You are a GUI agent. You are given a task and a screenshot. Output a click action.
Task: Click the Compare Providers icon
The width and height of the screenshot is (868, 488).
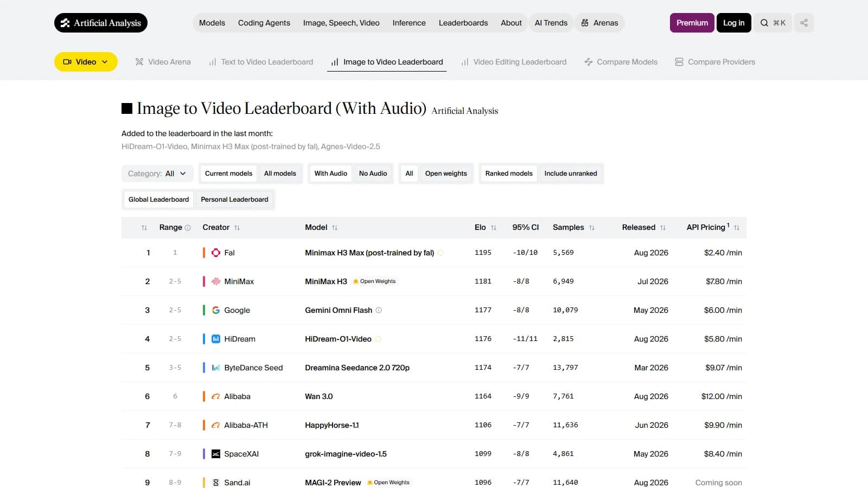click(679, 62)
